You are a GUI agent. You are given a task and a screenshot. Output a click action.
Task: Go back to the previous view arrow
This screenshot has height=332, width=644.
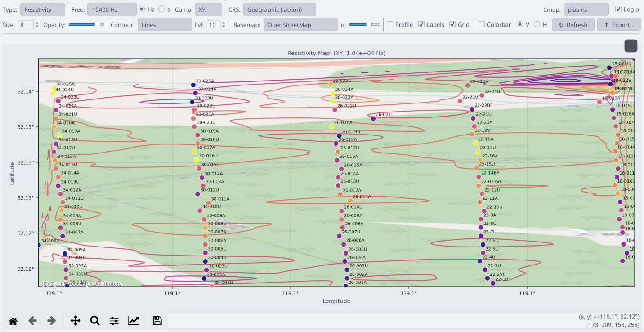click(x=32, y=321)
